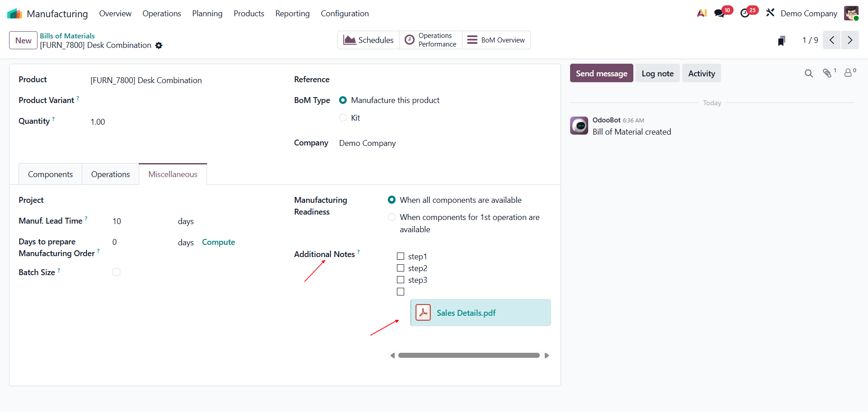Open the AI assistant icon in the top bar

pos(702,14)
